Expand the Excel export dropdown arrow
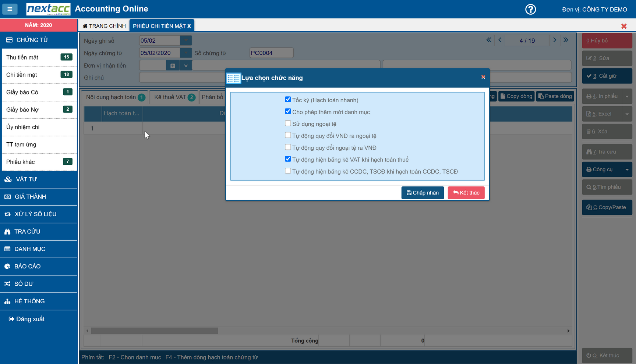The width and height of the screenshot is (636, 364). [x=627, y=114]
